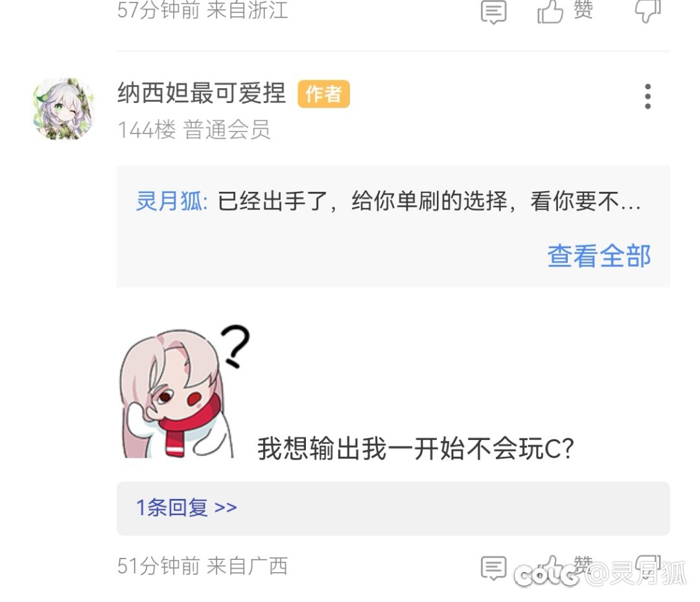
Task: Tap the quoted text 已经出手了
Action: click(x=273, y=201)
